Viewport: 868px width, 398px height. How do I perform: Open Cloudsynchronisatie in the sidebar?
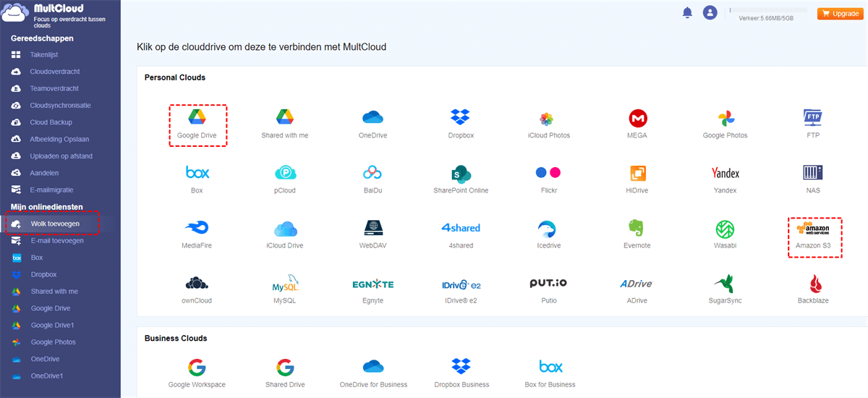pyautogui.click(x=60, y=105)
